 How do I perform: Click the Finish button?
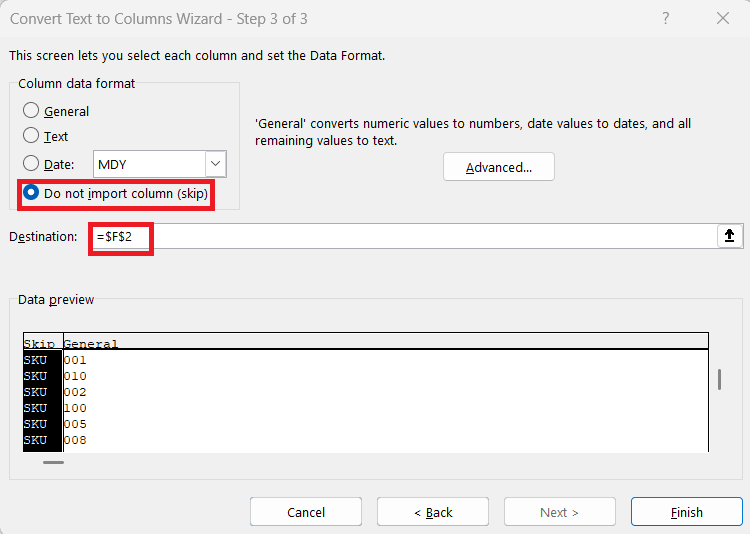(x=686, y=512)
